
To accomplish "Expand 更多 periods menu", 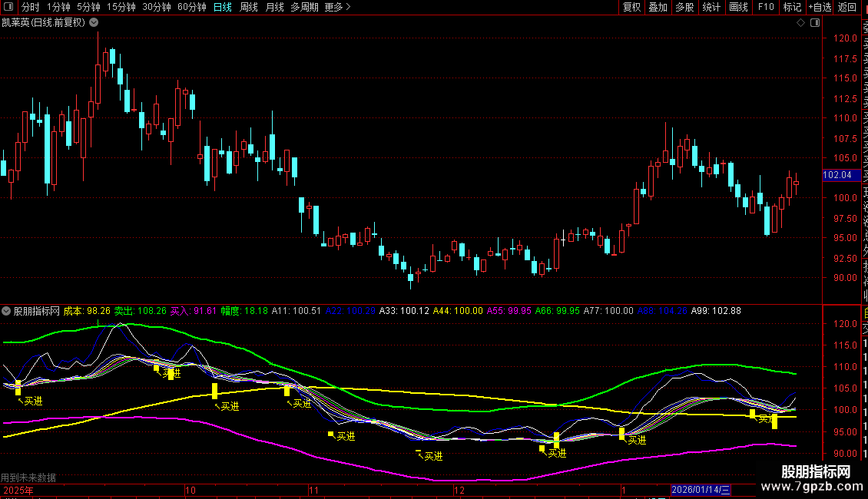I will (x=337, y=7).
